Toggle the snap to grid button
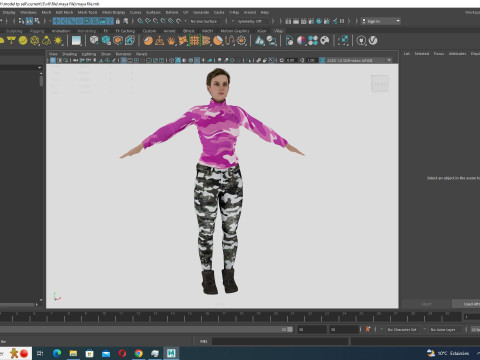 coord(140,21)
